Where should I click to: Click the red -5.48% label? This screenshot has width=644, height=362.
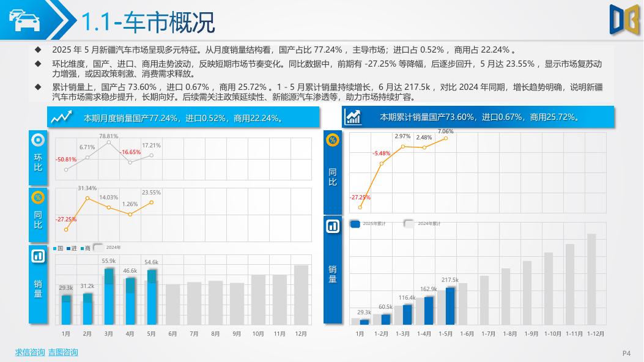(x=381, y=153)
